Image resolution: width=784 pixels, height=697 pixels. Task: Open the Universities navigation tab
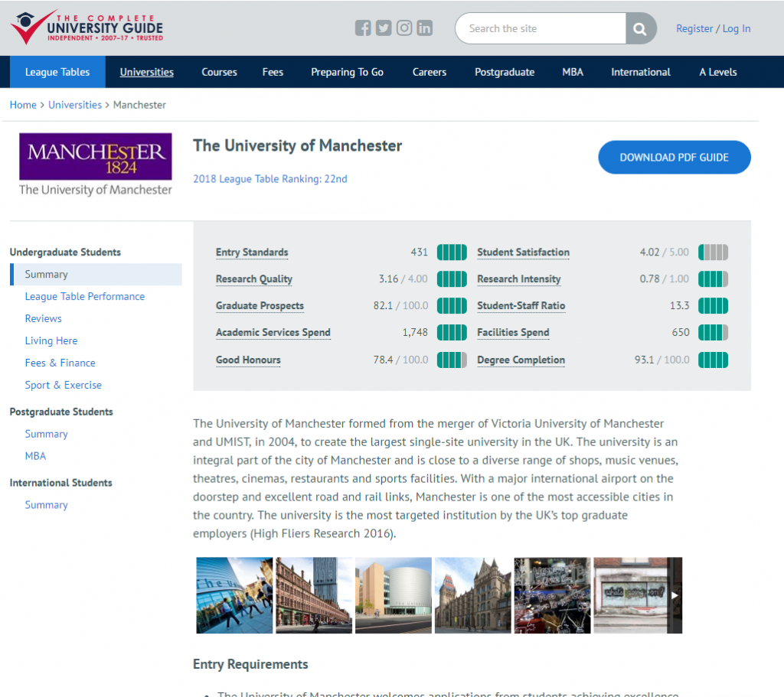click(x=146, y=72)
